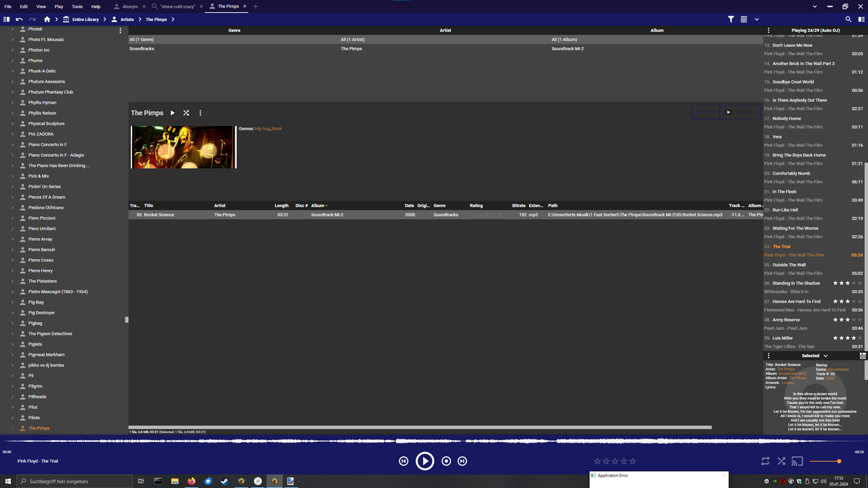Image resolution: width=868 pixels, height=488 pixels.
Task: Expand the Phyllis Hyman artist node
Action: (x=12, y=102)
